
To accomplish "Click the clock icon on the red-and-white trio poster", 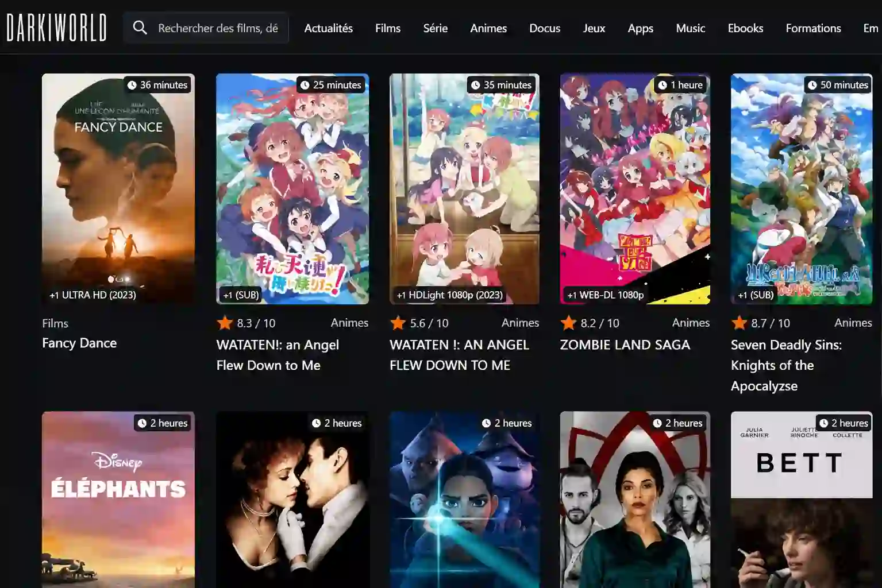I will click(x=657, y=423).
